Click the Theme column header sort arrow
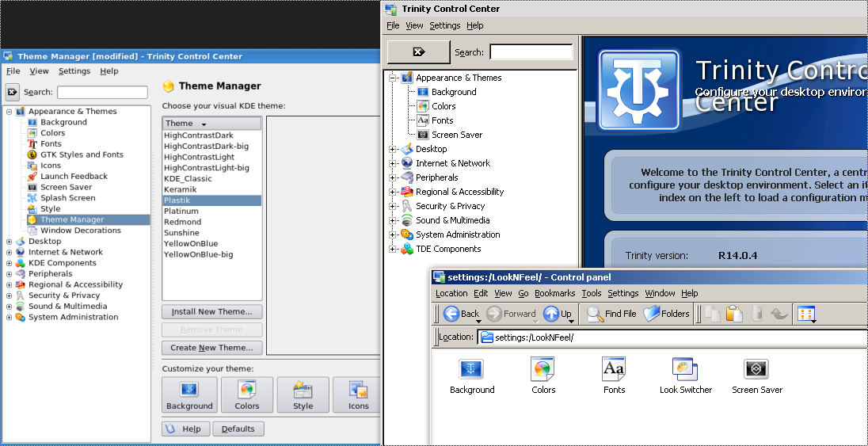 tap(204, 124)
